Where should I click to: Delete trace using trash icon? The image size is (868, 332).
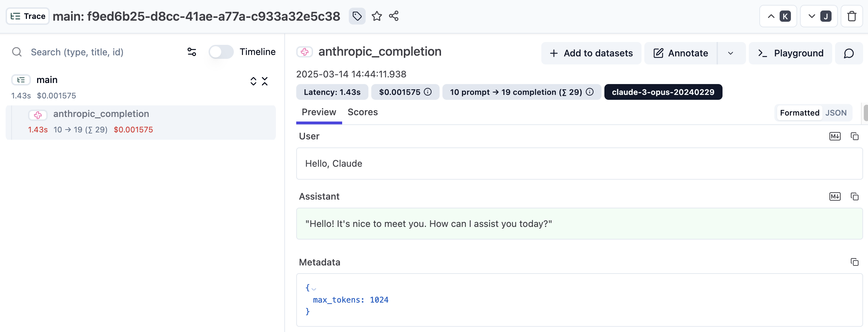[x=852, y=16]
